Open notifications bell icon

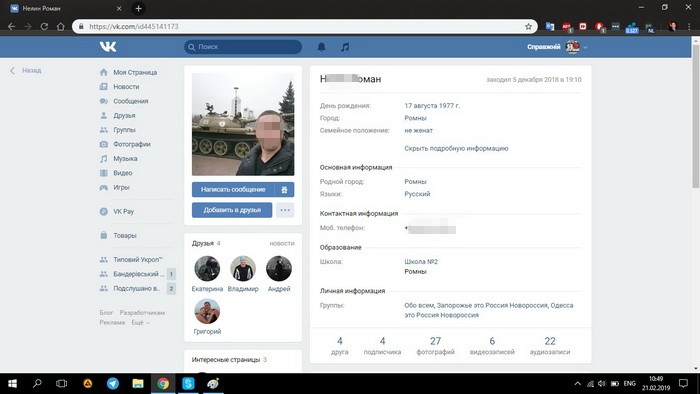coord(321,47)
